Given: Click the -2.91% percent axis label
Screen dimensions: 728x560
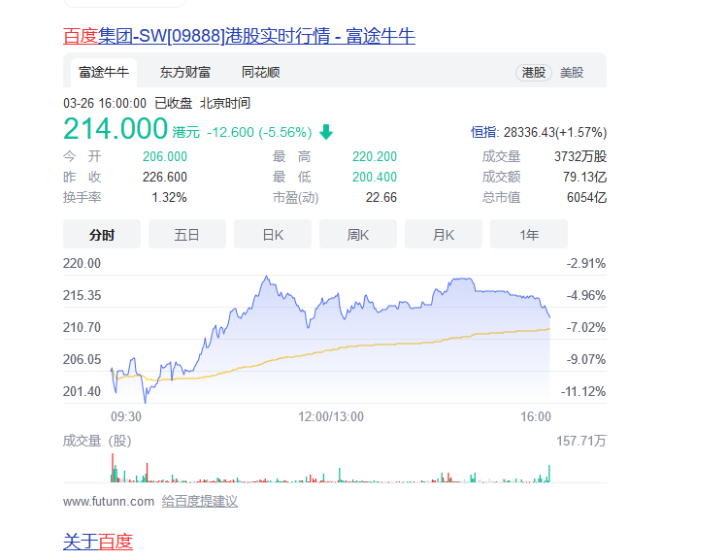Looking at the screenshot, I should click(586, 263).
